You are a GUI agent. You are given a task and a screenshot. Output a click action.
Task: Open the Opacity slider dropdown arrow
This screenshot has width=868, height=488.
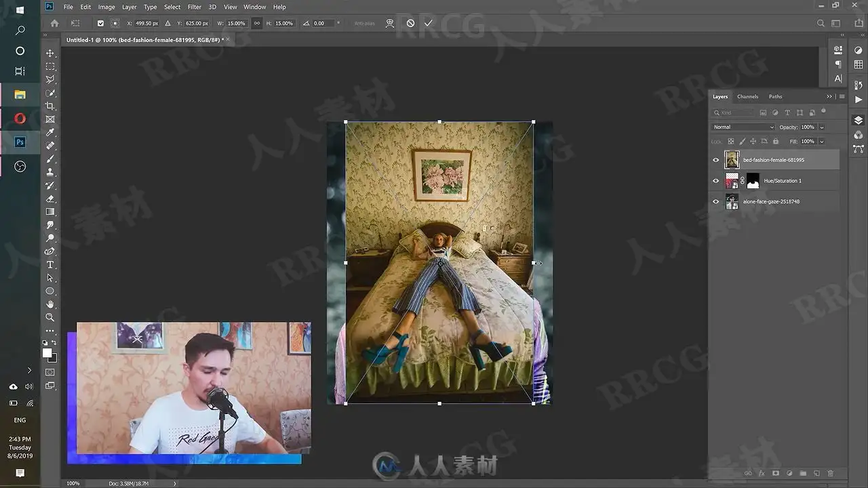pyautogui.click(x=822, y=127)
